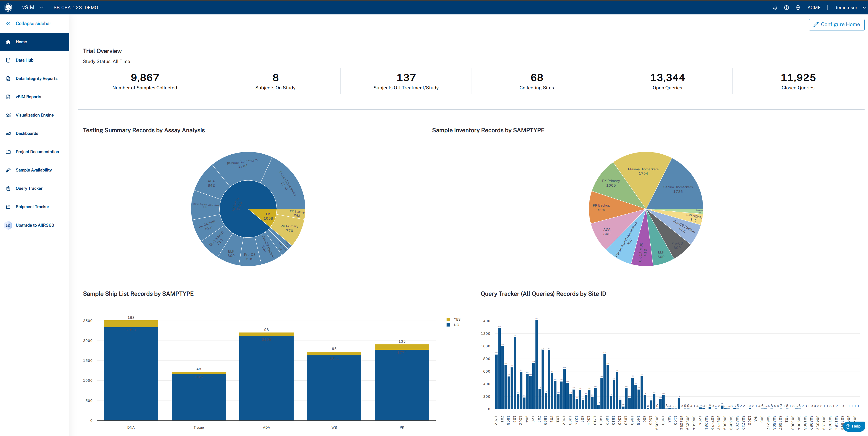868x436 pixels.
Task: Collapse the sidebar with the chevrons
Action: coord(8,23)
